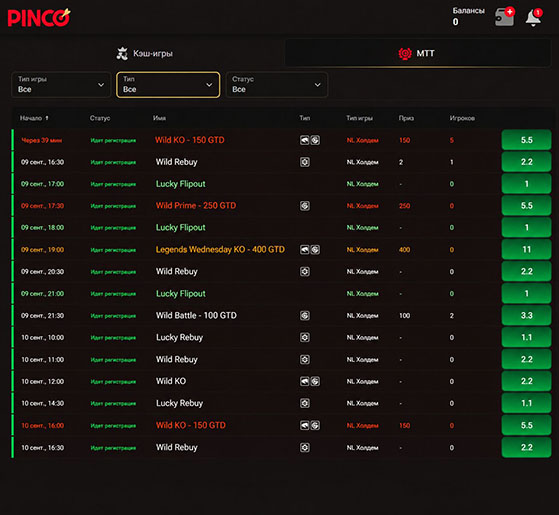This screenshot has width=559, height=515.
Task: Click the rebuy icon on 09 сент. 16:30 Wild Rebuy
Action: click(305, 162)
